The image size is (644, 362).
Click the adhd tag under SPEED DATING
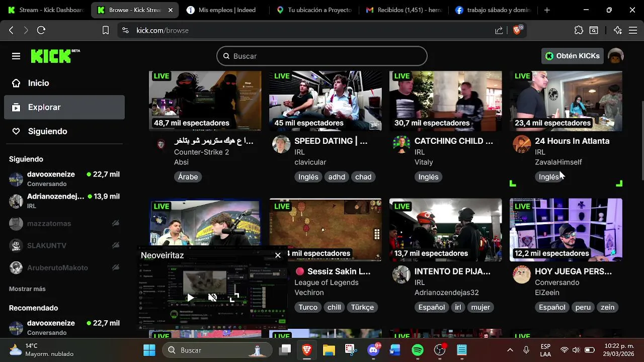337,177
